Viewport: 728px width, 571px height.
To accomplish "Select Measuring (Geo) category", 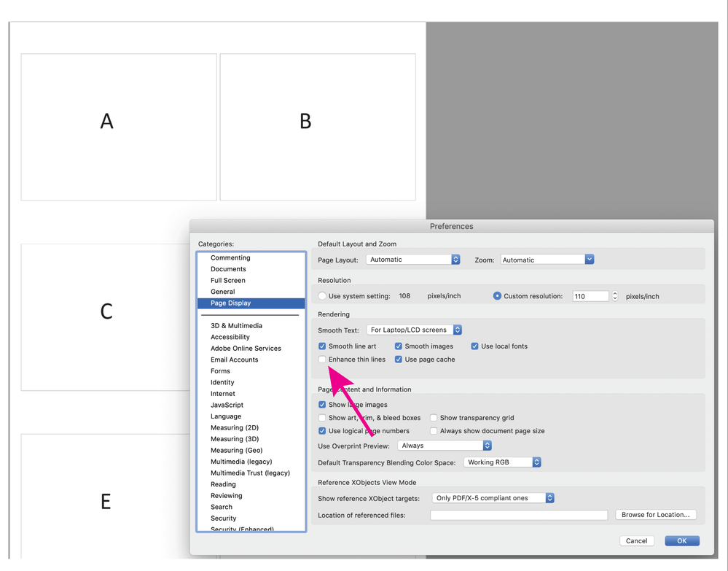I will pyautogui.click(x=251, y=450).
